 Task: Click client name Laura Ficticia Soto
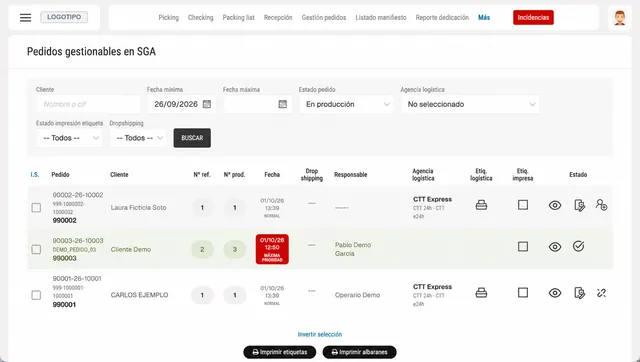pyautogui.click(x=138, y=208)
